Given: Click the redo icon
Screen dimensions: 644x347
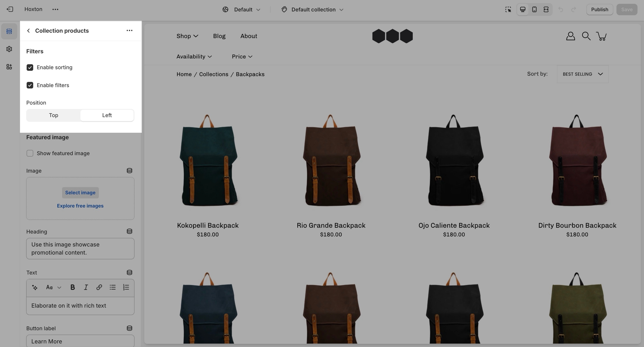Looking at the screenshot, I should coord(573,9).
